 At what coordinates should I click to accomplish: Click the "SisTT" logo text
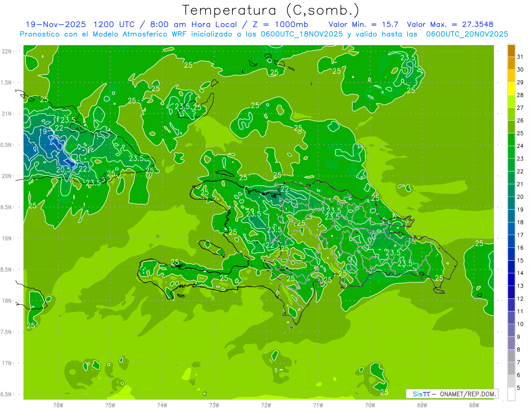coord(421,394)
